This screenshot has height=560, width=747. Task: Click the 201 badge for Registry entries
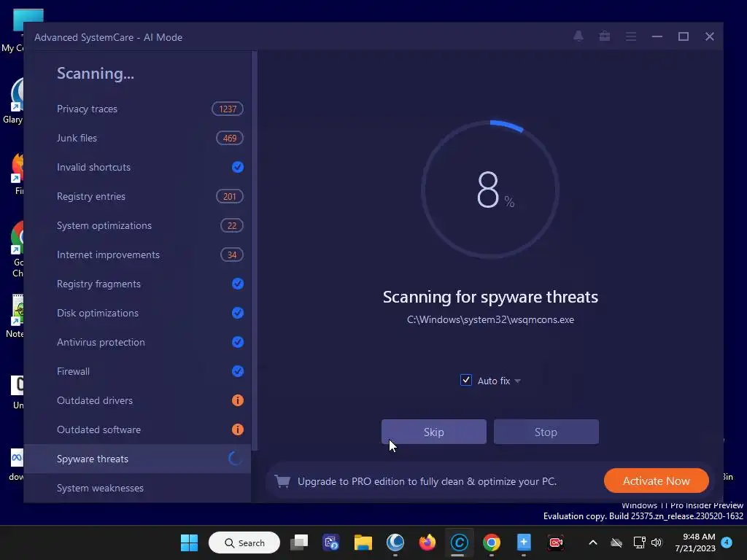[x=230, y=196]
